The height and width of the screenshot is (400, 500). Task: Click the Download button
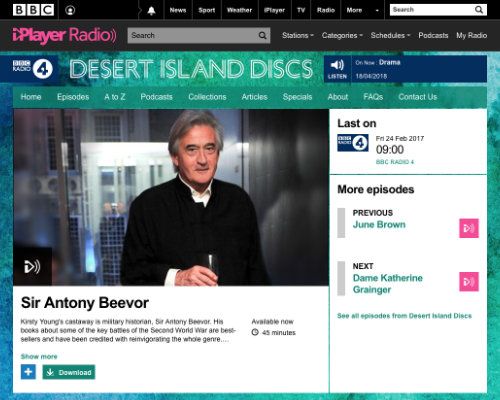(69, 372)
